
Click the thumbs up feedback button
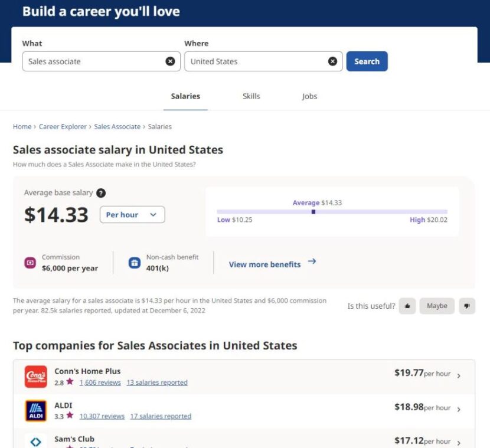(x=407, y=306)
